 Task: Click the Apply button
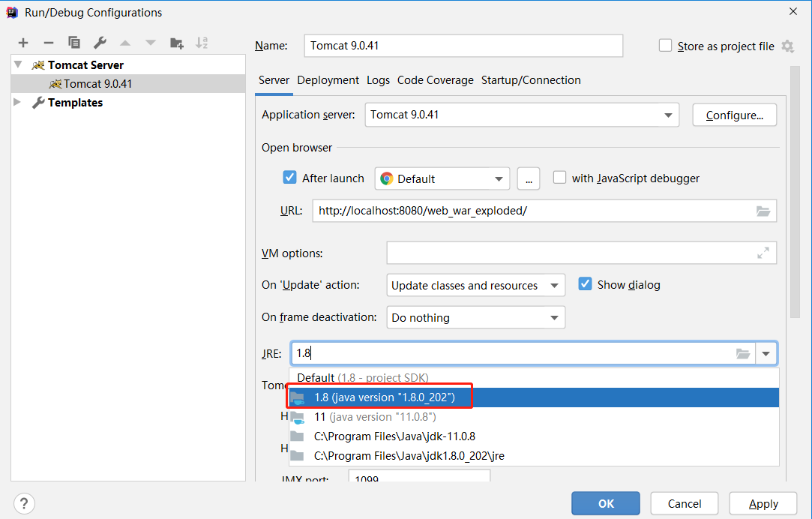763,503
